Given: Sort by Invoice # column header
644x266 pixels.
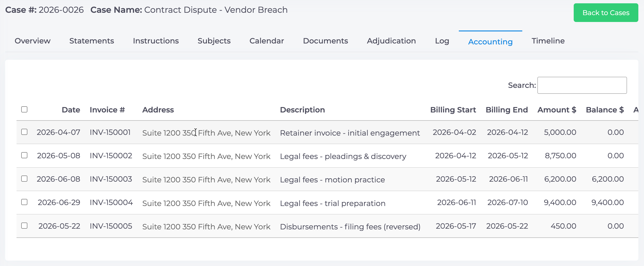Looking at the screenshot, I should pyautogui.click(x=107, y=110).
